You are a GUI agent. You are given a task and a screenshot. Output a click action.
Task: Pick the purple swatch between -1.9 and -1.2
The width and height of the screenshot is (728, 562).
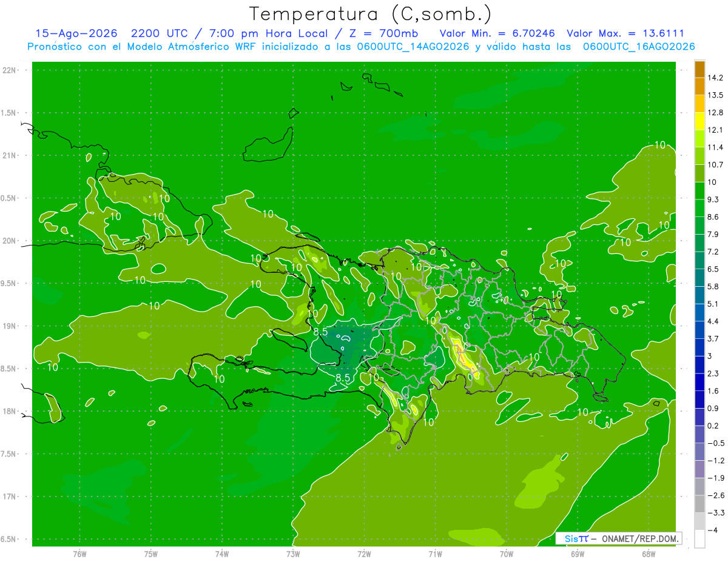coord(699,469)
